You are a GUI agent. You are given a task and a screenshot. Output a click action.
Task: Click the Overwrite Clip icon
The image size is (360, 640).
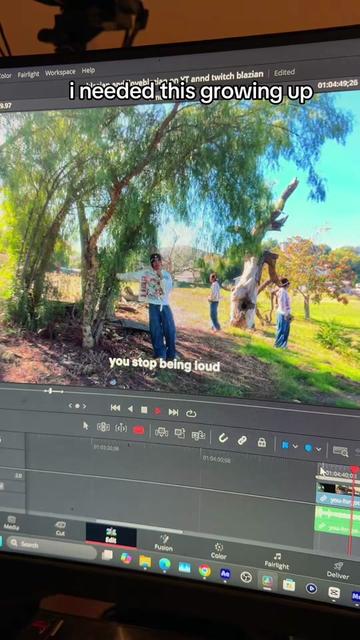coord(180,433)
